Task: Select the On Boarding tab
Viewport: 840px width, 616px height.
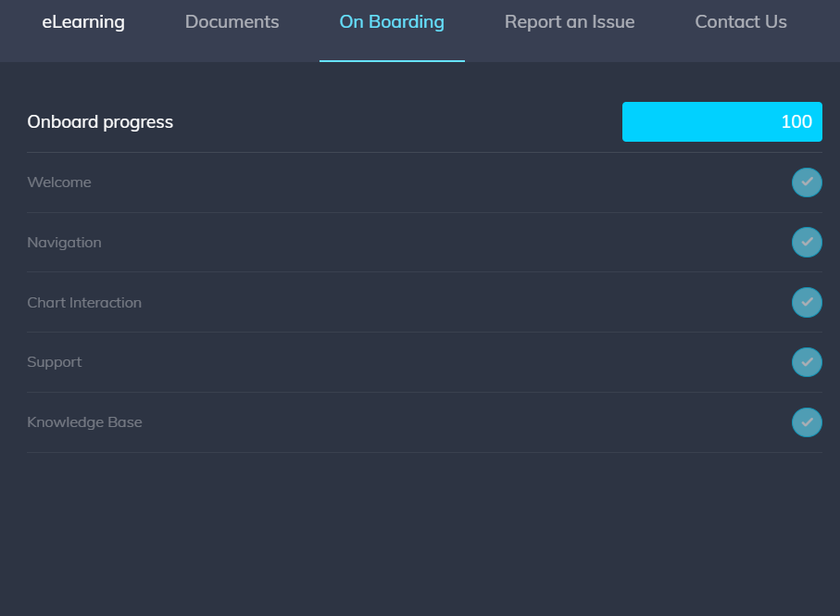Action: pos(392,22)
